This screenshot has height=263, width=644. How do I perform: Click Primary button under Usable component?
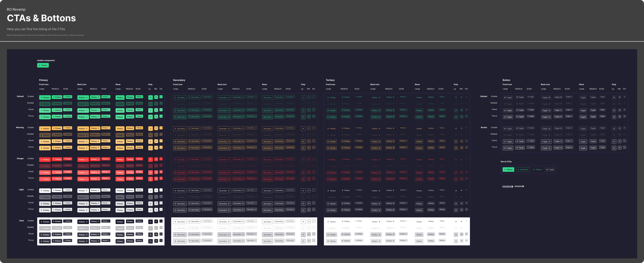click(x=43, y=65)
